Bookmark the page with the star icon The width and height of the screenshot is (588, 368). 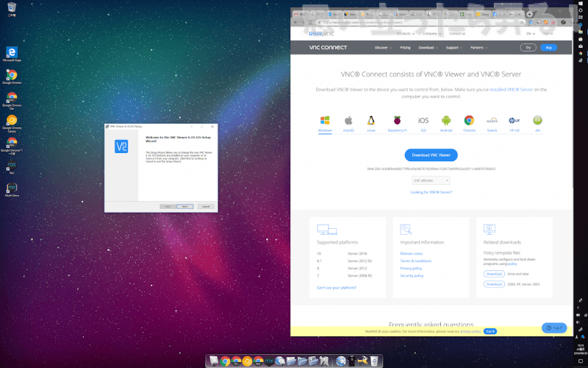coord(521,23)
